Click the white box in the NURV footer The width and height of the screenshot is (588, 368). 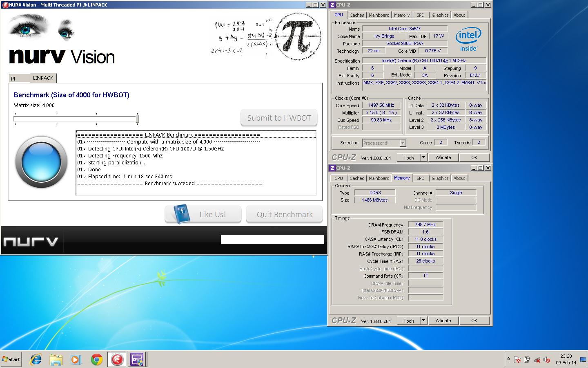pyautogui.click(x=272, y=239)
